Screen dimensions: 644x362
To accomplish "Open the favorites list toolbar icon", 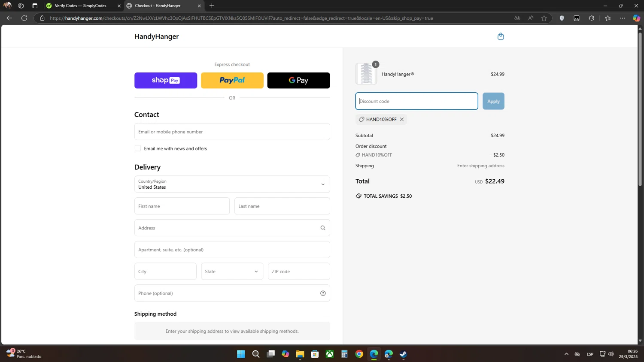I will [608, 18].
